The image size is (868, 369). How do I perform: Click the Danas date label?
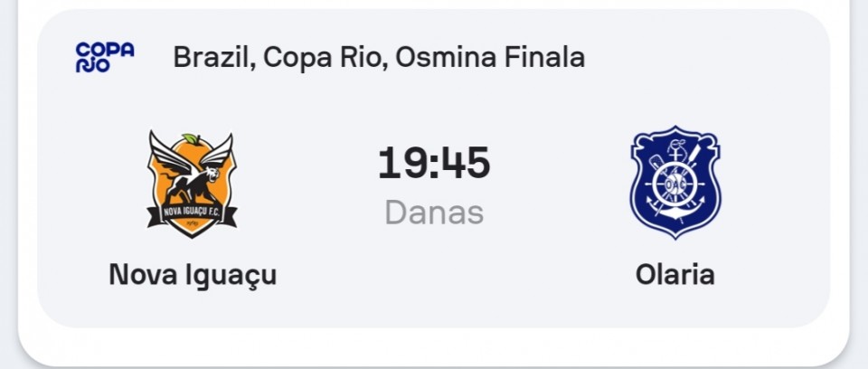click(434, 213)
